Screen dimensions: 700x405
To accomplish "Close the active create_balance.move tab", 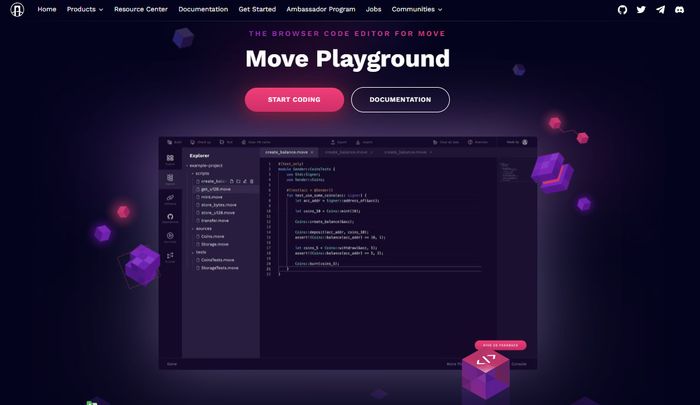I will tap(312, 152).
